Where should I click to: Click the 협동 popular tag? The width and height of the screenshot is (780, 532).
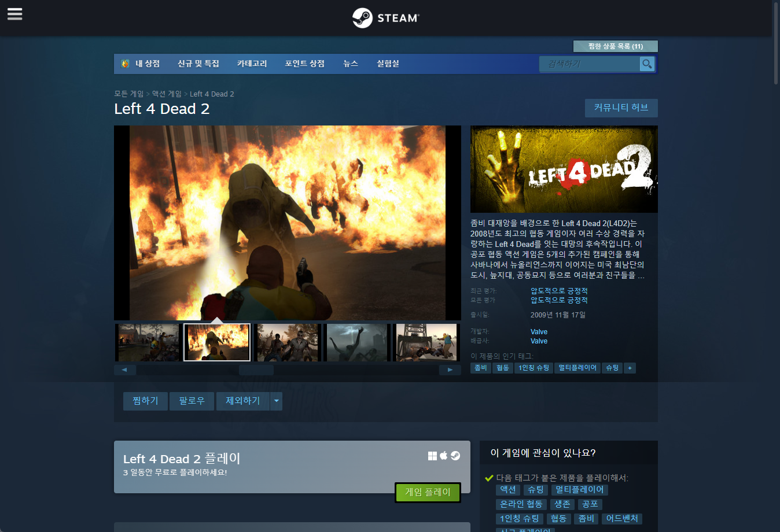point(503,368)
